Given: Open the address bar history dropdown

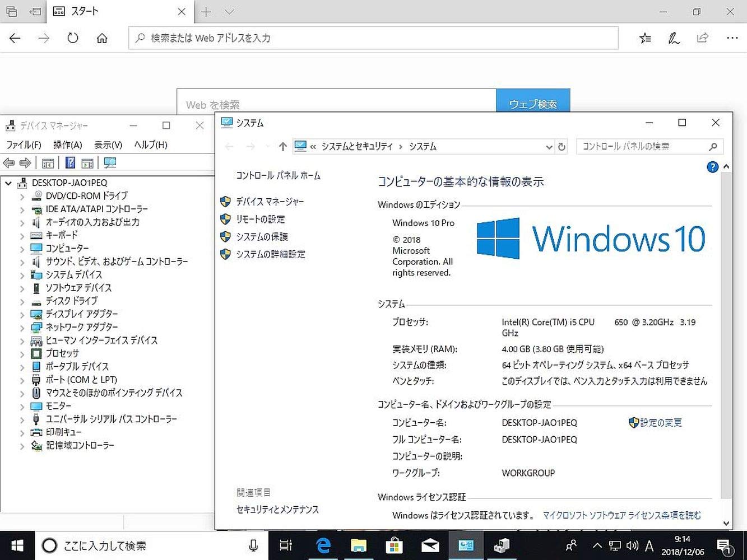Looking at the screenshot, I should tap(549, 147).
